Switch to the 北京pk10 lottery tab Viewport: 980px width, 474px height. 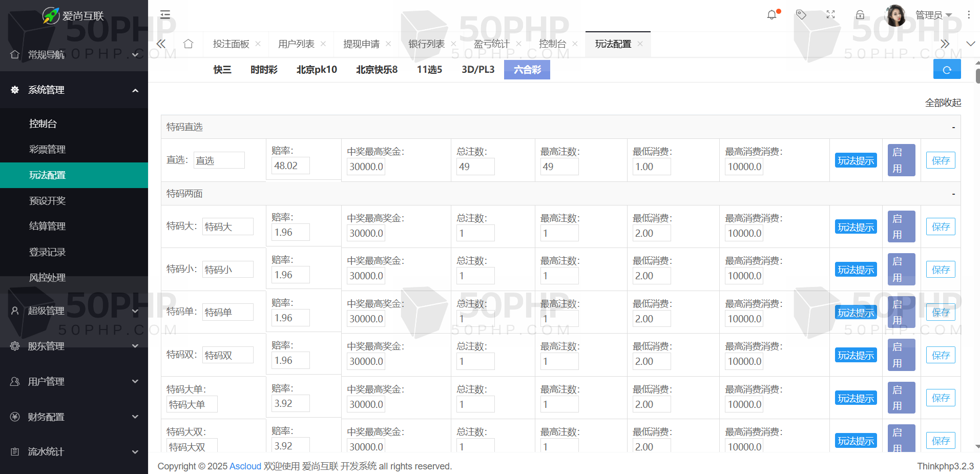(x=317, y=70)
